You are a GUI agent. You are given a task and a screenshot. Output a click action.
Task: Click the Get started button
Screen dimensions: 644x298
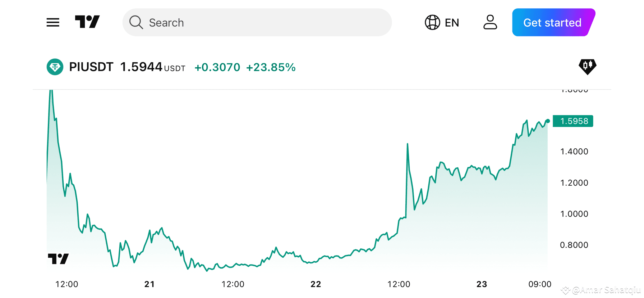[552, 22]
